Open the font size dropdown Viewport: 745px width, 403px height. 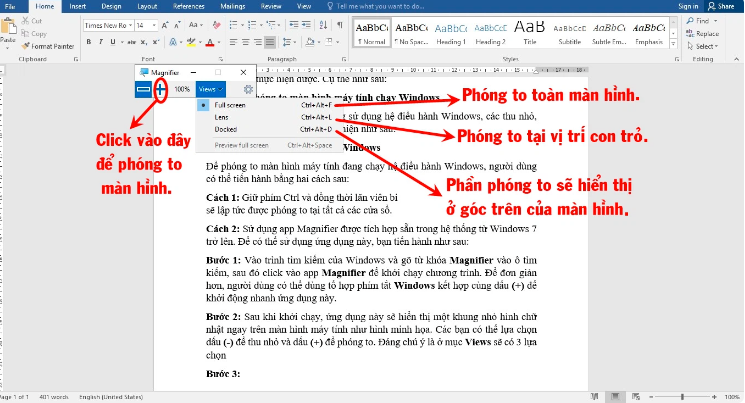154,25
